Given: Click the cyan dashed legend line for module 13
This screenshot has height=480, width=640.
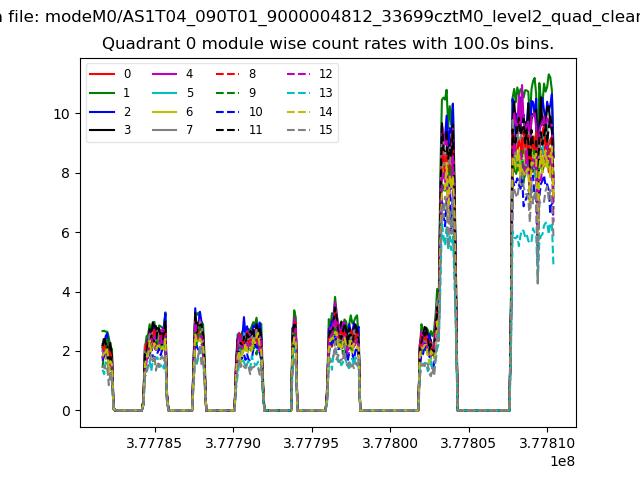Looking at the screenshot, I should (296, 93).
